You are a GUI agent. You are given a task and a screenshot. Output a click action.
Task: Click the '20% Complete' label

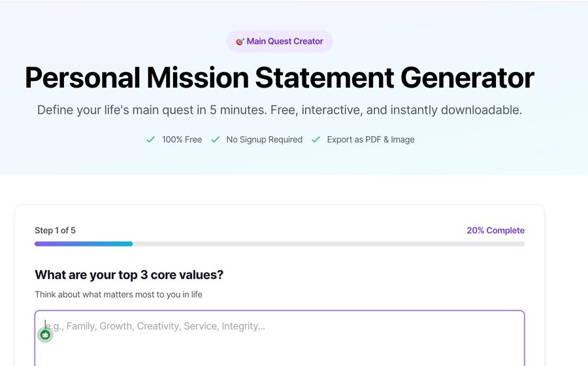pyautogui.click(x=495, y=230)
